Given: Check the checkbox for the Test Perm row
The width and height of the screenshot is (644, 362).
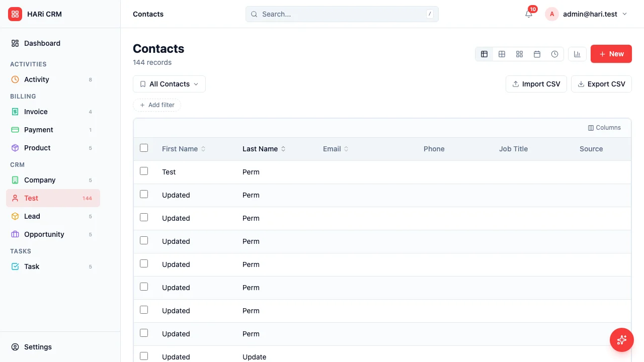Looking at the screenshot, I should 144,171.
